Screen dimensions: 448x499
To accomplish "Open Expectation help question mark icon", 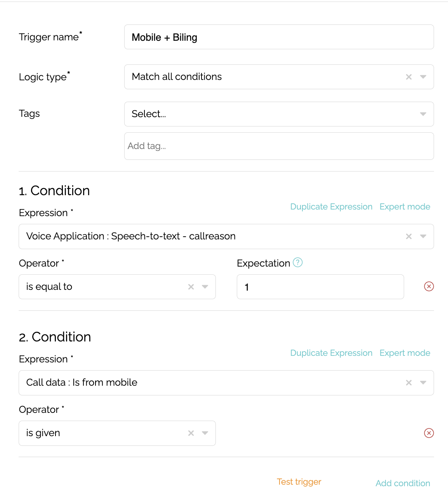I will coord(298,262).
